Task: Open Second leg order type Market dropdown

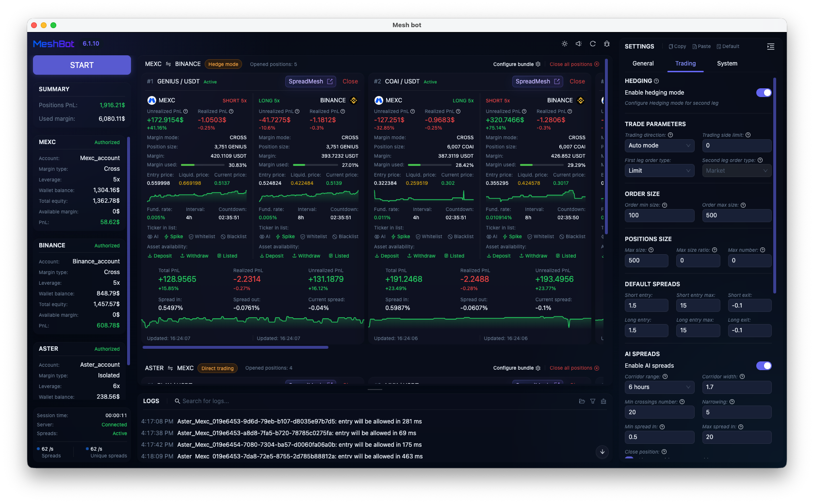Action: [x=736, y=171]
